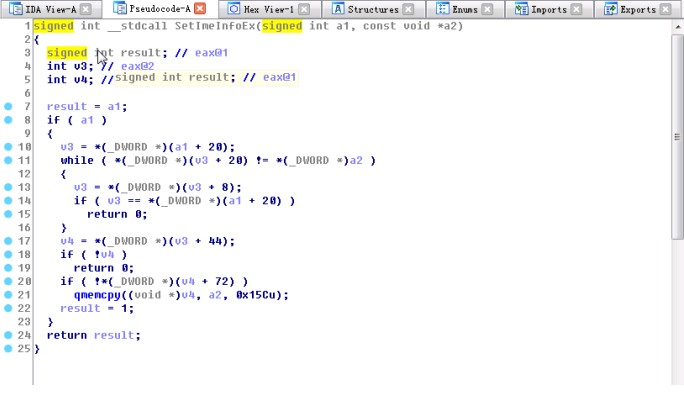Toggle breakpoint dot on line 8
The image size is (684, 397).
pos(8,120)
